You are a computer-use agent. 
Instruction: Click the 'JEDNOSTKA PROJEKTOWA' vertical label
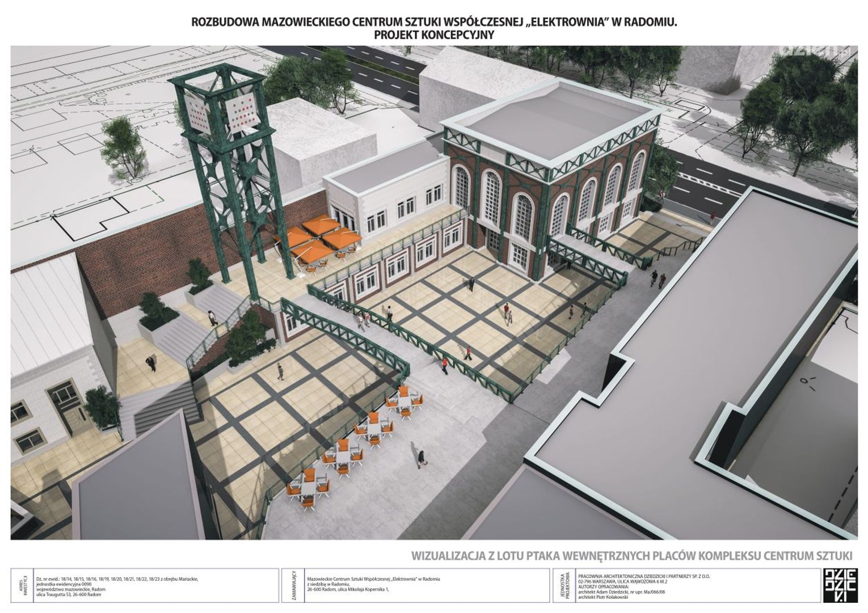pyautogui.click(x=566, y=585)
